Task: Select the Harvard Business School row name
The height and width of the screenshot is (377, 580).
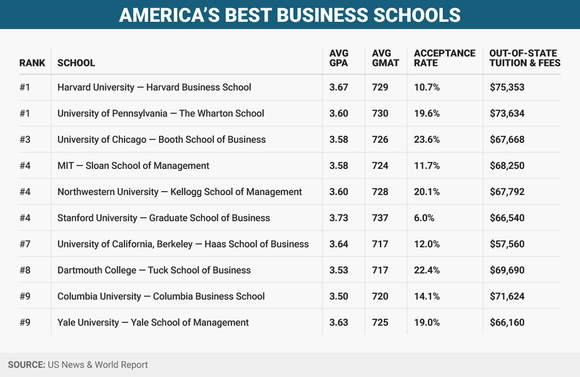Action: click(154, 87)
